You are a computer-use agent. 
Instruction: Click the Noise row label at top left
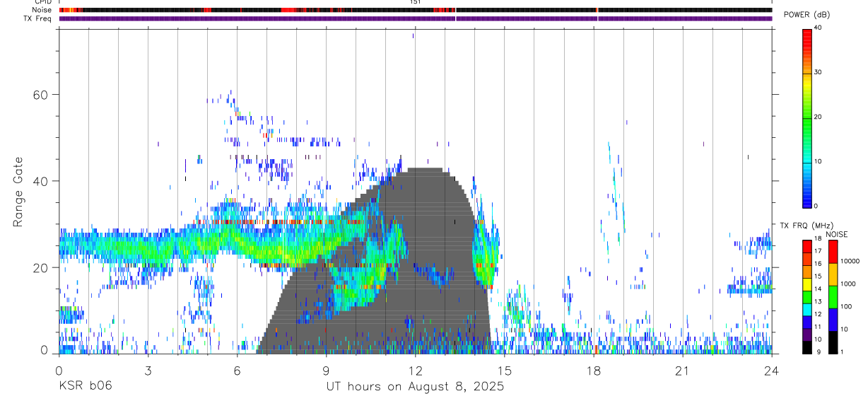pos(43,10)
